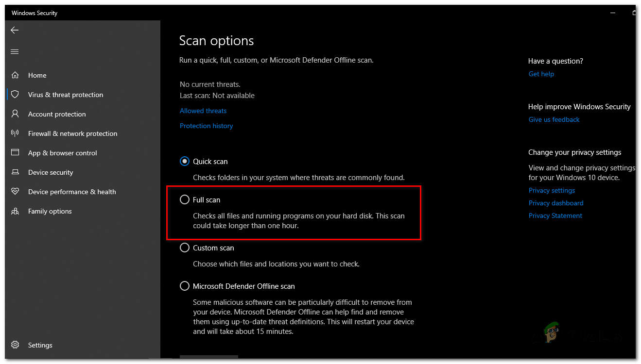
Task: Open the Privacy dashboard
Action: [x=555, y=203]
